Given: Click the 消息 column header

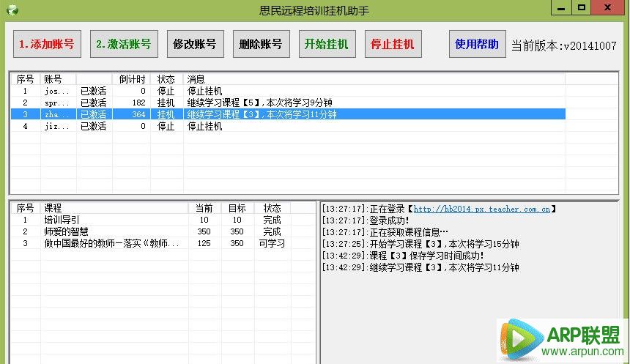Looking at the screenshot, I should [x=374, y=79].
